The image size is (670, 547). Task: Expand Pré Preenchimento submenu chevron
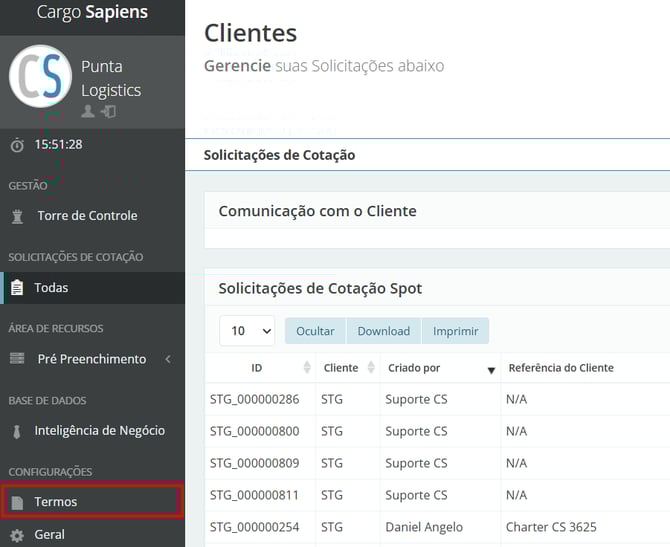coord(168,359)
